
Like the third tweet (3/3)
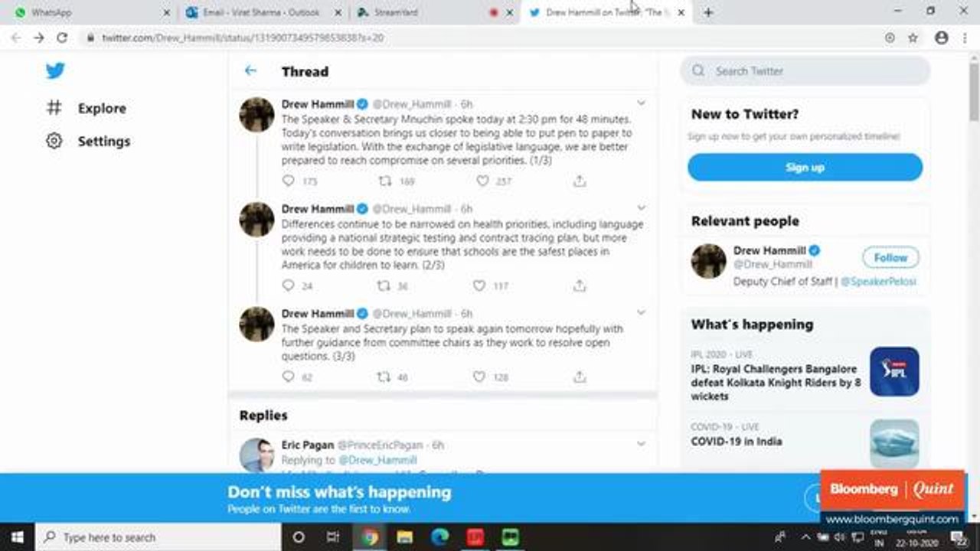pyautogui.click(x=479, y=377)
